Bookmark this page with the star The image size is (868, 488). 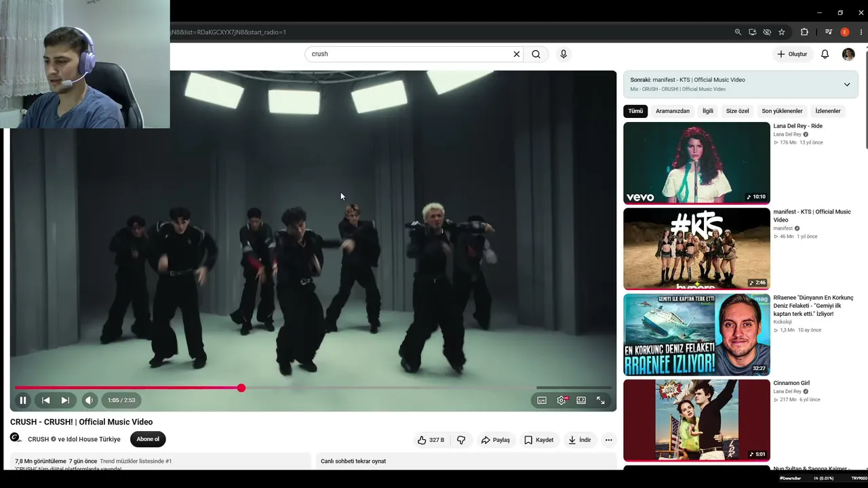782,32
